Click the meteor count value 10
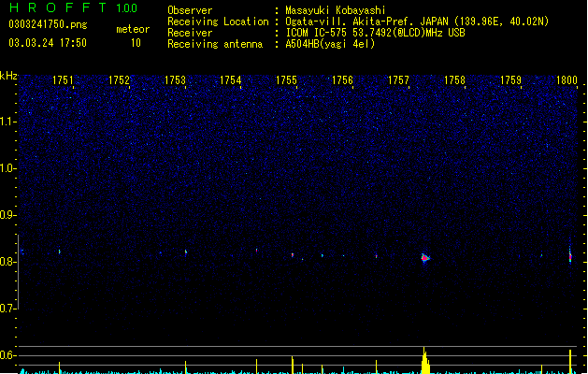 (x=136, y=43)
